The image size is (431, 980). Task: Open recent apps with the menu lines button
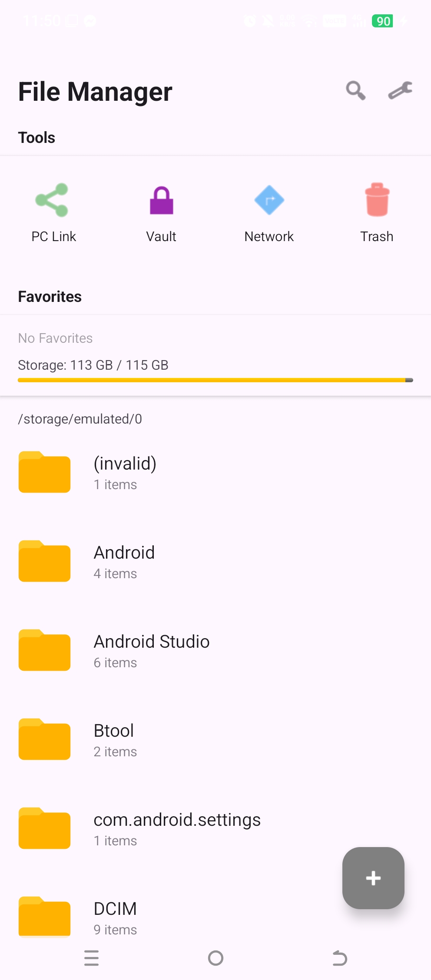point(92,958)
